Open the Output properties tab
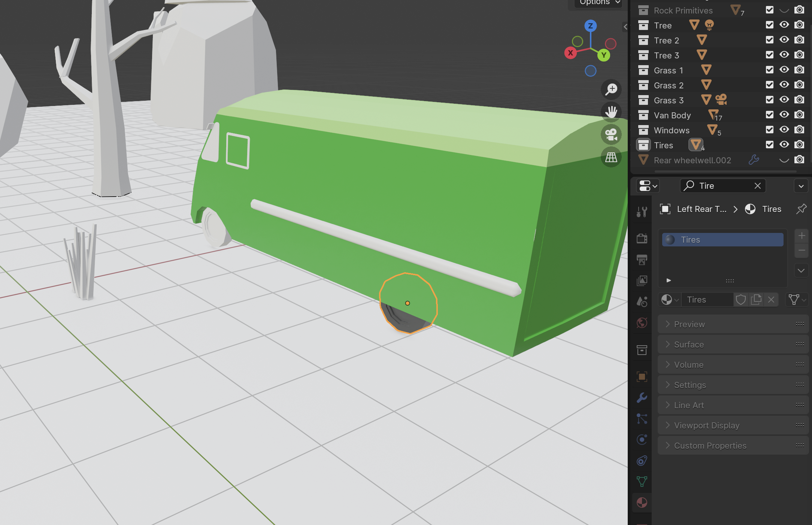Image resolution: width=812 pixels, height=525 pixels. (642, 260)
